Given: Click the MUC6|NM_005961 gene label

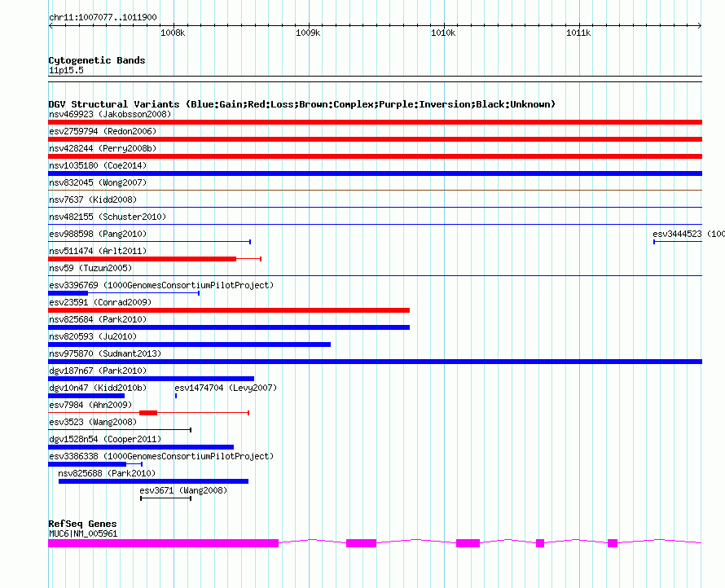Looking at the screenshot, I should pyautogui.click(x=83, y=533).
